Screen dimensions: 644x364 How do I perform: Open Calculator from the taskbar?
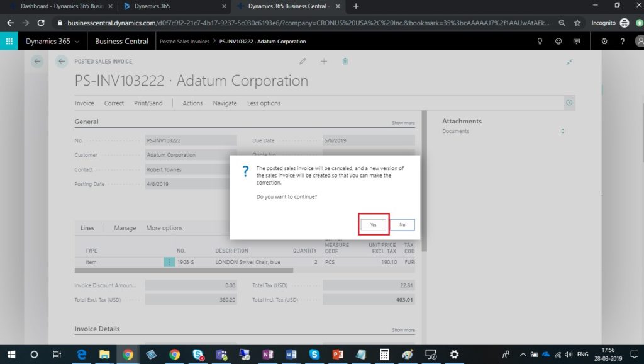pyautogui.click(x=384, y=355)
